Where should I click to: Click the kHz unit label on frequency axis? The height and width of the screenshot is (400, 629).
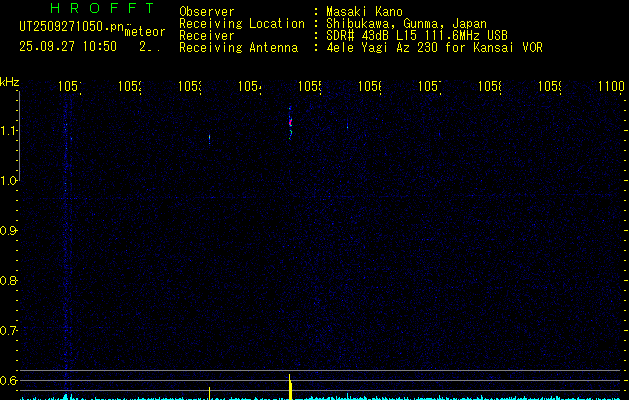click(10, 83)
